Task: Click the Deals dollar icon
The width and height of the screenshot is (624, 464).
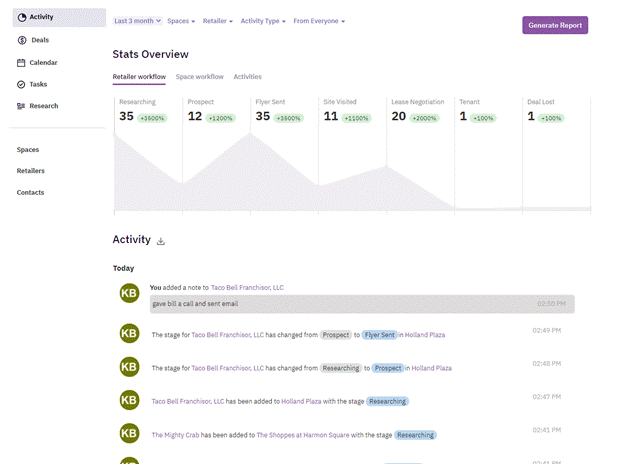Action: coord(22,40)
